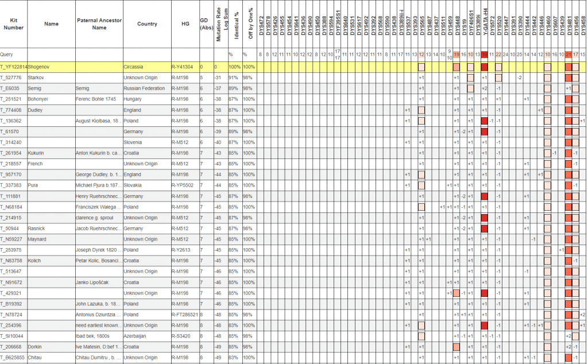Image resolution: width=588 pixels, height=364 pixels.
Task: Click the GD (Abs) column header
Action: point(203,24)
